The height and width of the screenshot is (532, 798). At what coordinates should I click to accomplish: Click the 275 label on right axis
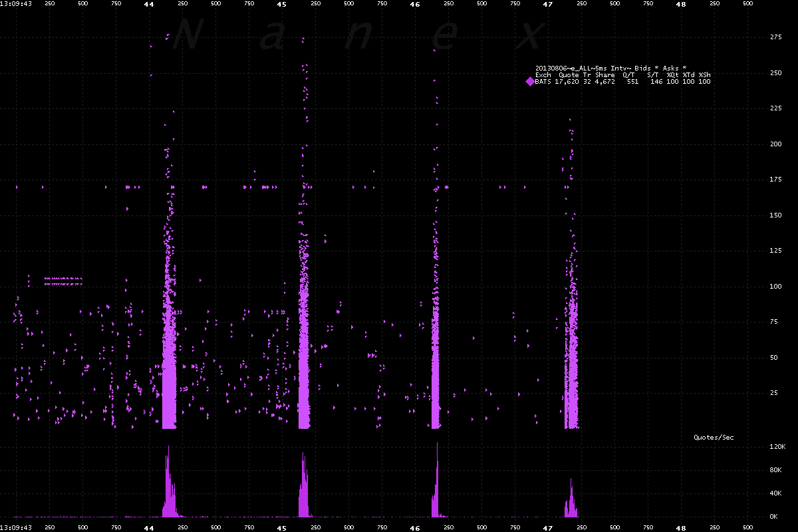775,37
